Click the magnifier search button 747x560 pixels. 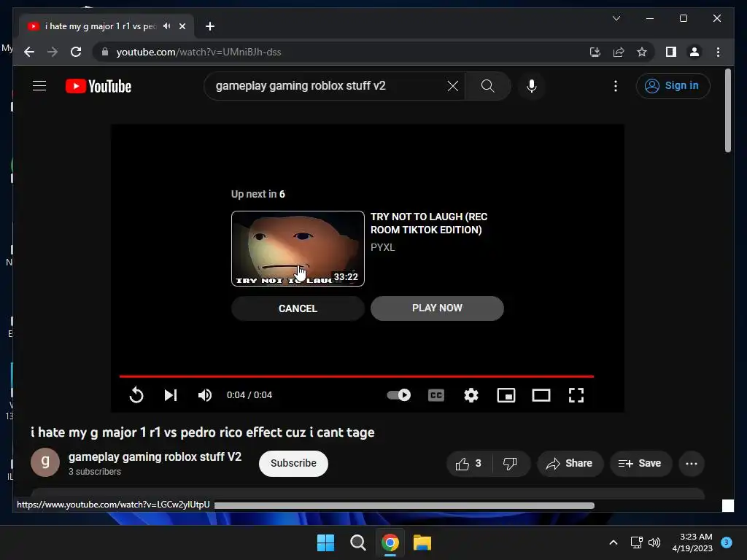(487, 86)
